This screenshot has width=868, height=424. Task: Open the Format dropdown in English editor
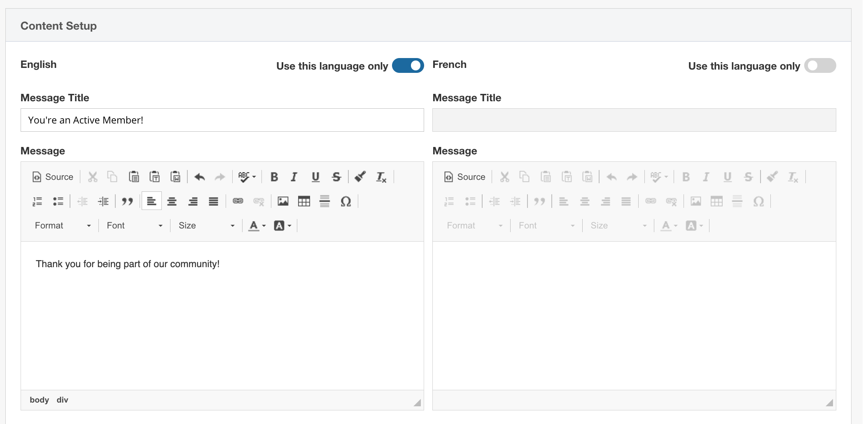click(63, 226)
